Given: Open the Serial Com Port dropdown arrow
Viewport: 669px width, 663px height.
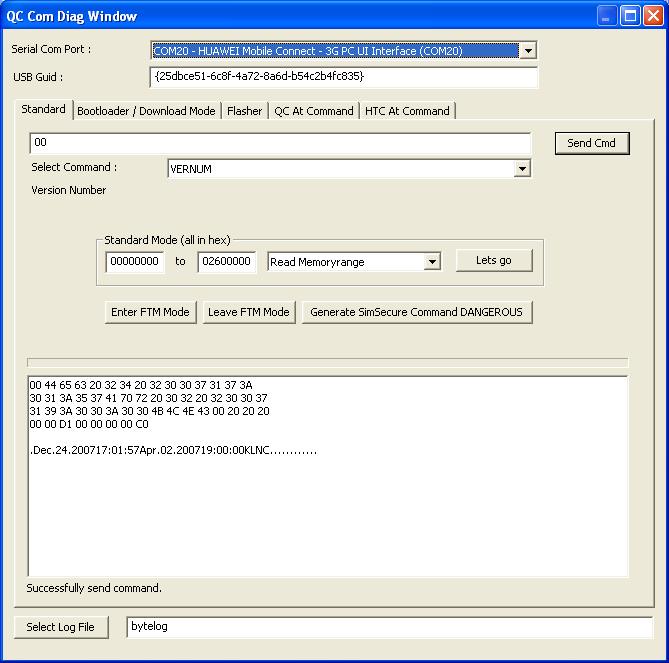Looking at the screenshot, I should (528, 51).
